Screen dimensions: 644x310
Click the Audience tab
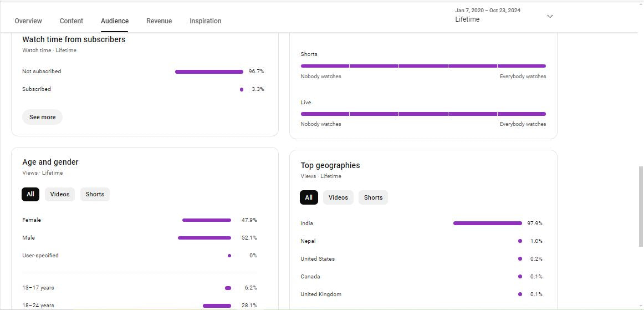(115, 21)
